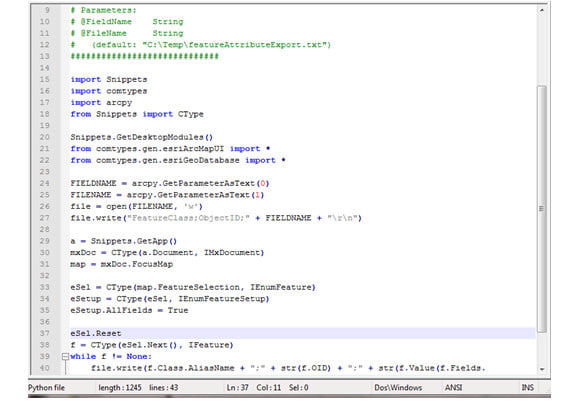Click 'ANSI' encoding indicator
Screen dimensions: 580x401
tap(453, 388)
